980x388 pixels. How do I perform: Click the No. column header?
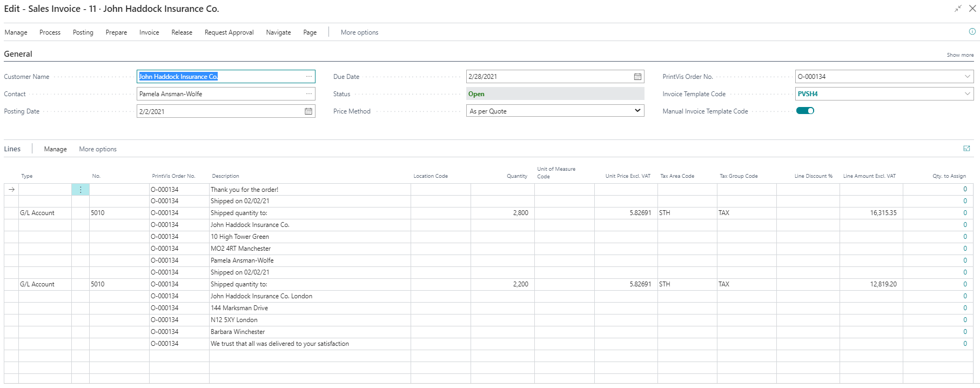click(96, 176)
